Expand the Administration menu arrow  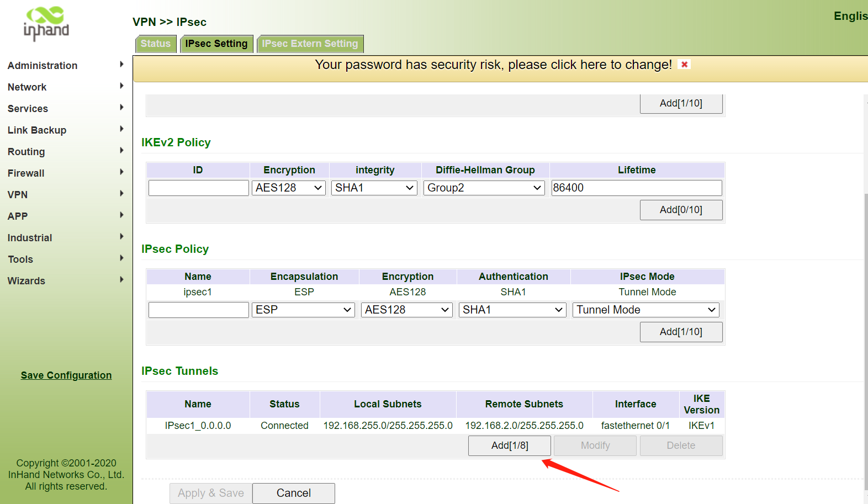[x=121, y=65]
